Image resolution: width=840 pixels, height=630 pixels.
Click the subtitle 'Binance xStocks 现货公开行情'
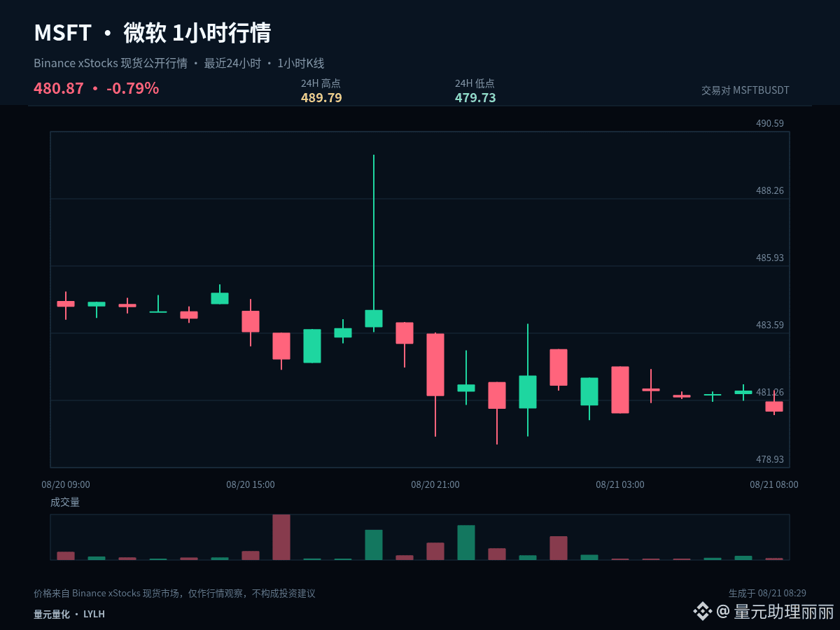pyautogui.click(x=111, y=64)
